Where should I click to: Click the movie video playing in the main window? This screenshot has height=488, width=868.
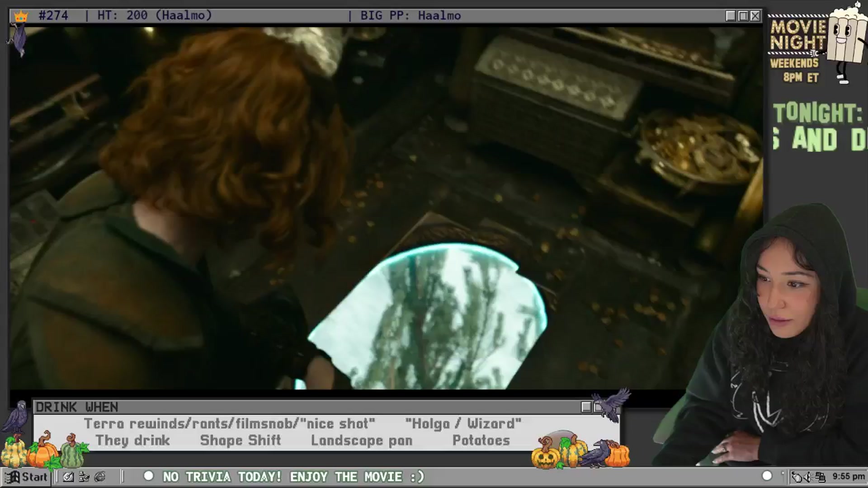pyautogui.click(x=386, y=208)
